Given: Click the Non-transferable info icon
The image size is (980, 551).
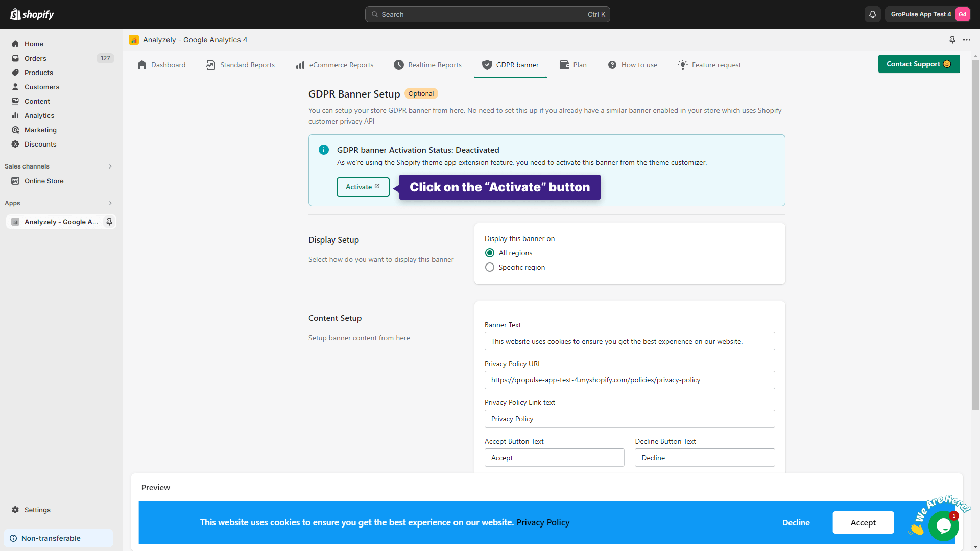Looking at the screenshot, I should pyautogui.click(x=13, y=538).
